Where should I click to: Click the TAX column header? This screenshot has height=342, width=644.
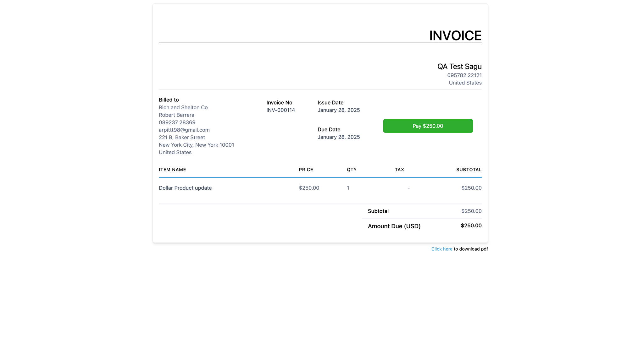click(399, 170)
